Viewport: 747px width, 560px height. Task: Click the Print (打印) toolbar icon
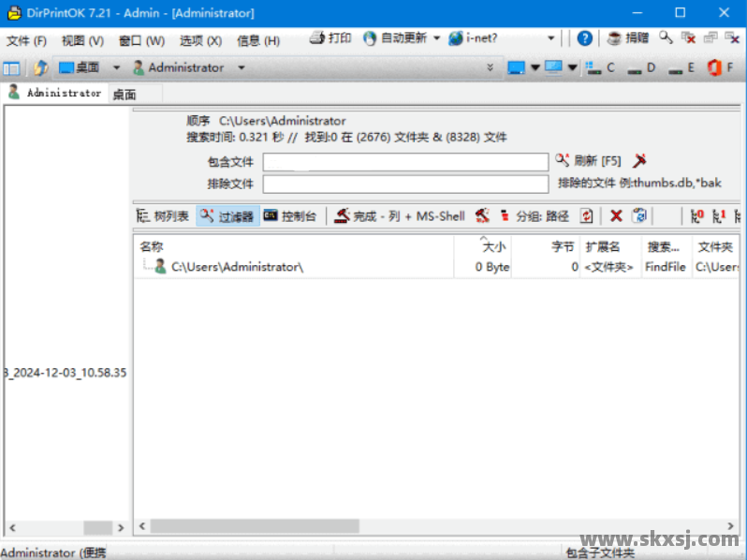(330, 38)
